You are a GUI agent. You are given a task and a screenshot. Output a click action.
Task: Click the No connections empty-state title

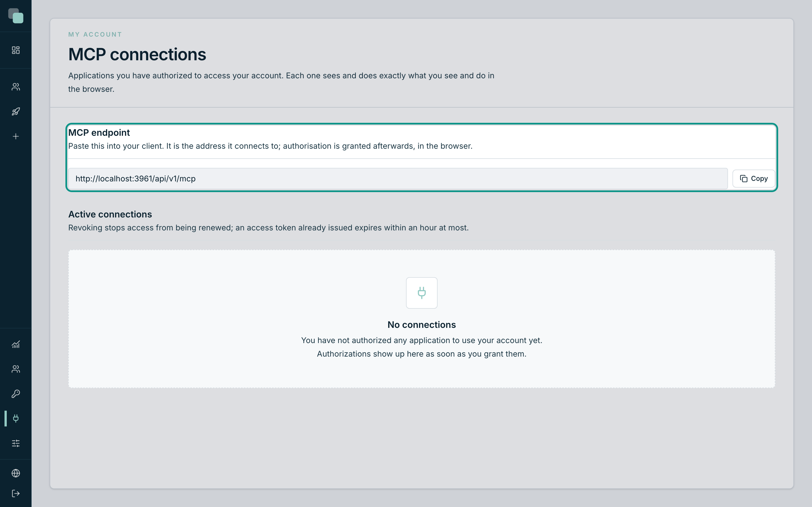422,324
